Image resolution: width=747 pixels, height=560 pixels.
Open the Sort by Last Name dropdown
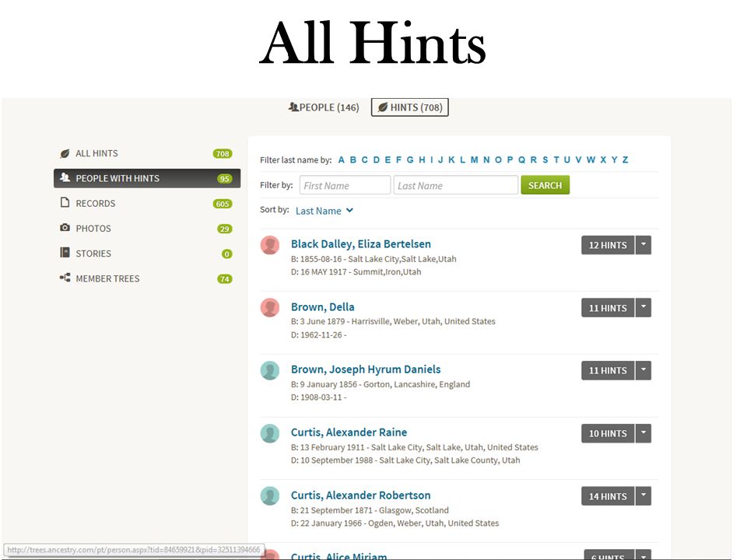click(x=324, y=211)
